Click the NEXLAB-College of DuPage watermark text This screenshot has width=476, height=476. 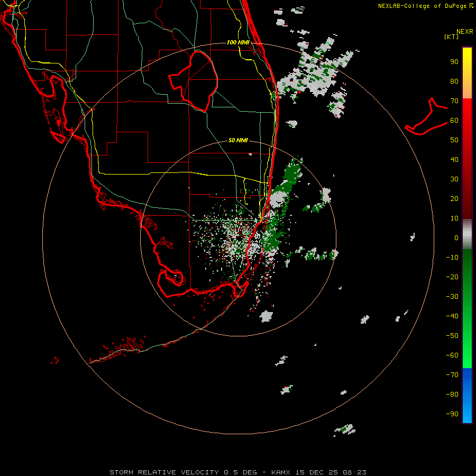tap(425, 6)
